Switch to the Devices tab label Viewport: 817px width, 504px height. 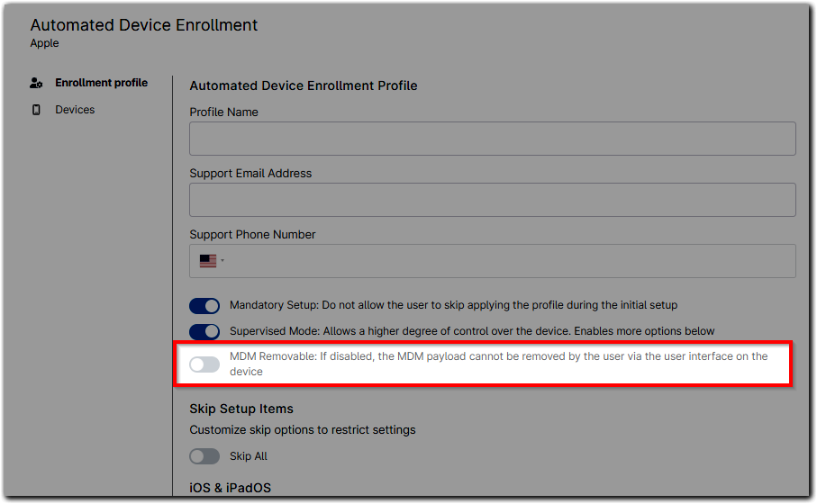(75, 110)
